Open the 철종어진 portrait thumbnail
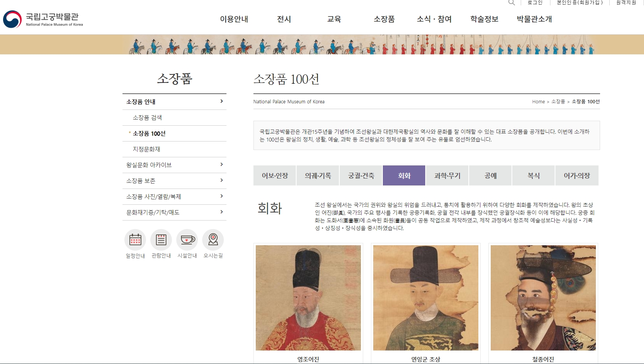The width and height of the screenshot is (644, 364). (x=543, y=298)
